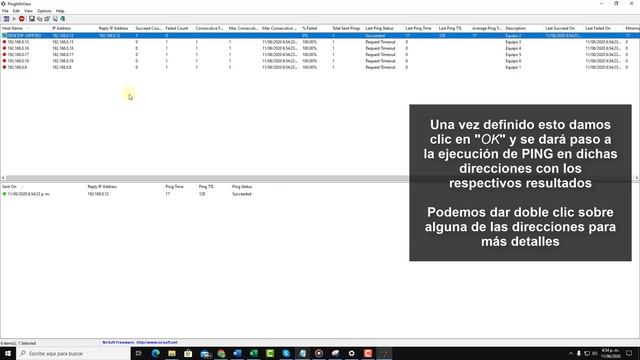The image size is (640, 360).
Task: Click the Save Selected Items disk icon
Action: coord(31,19)
